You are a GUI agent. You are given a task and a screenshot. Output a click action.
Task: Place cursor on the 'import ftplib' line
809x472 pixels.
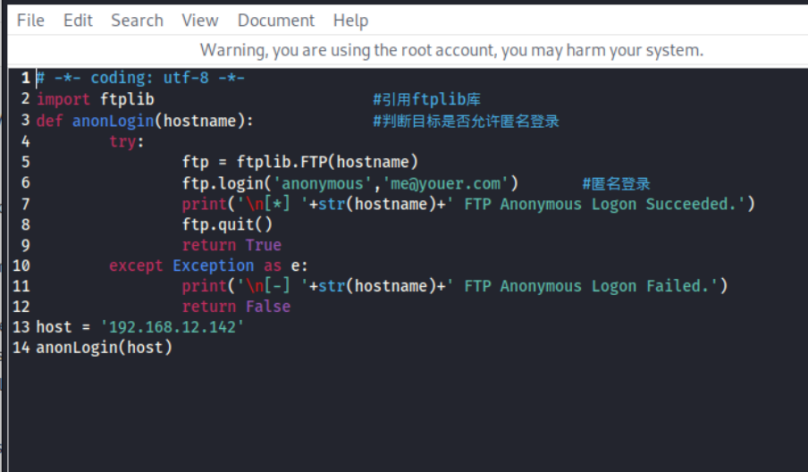coord(95,99)
